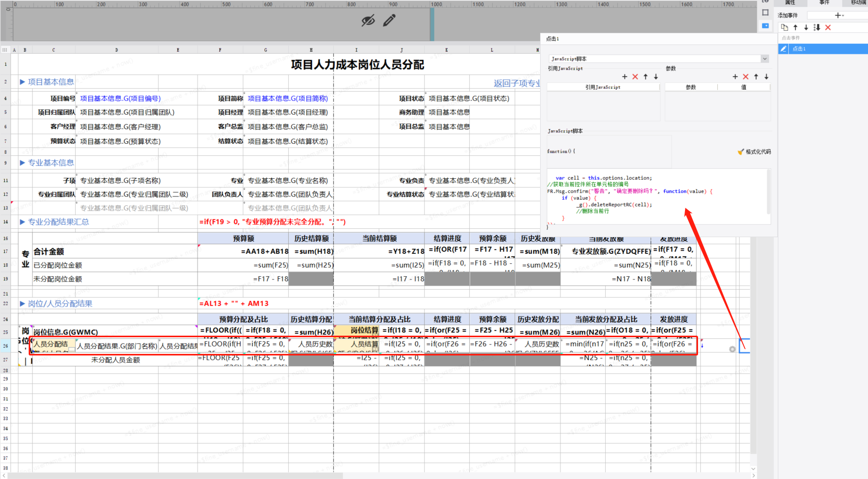Click the pencil edit icon beside 点击1
Image resolution: width=868 pixels, height=479 pixels.
783,48
